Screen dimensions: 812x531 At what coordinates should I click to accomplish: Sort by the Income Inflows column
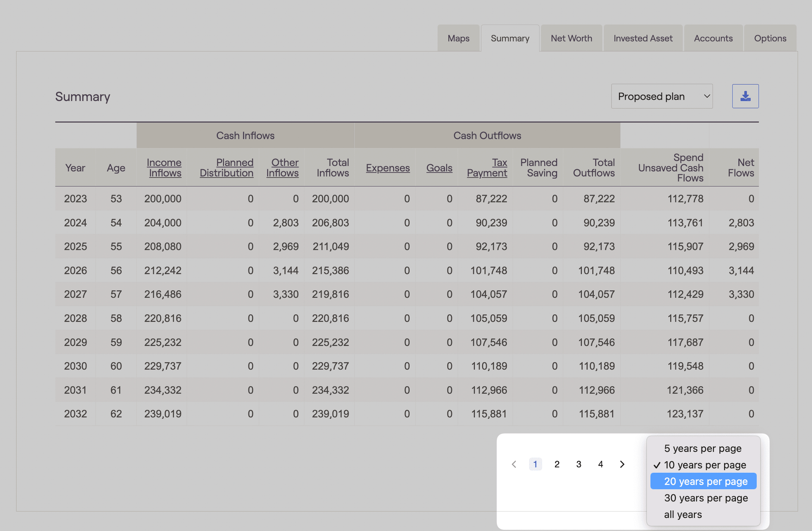click(x=164, y=168)
